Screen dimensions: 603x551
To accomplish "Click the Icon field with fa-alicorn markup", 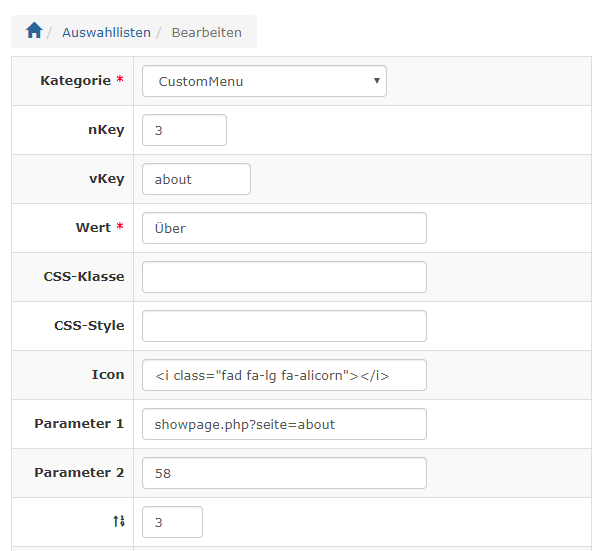I will coord(284,375).
